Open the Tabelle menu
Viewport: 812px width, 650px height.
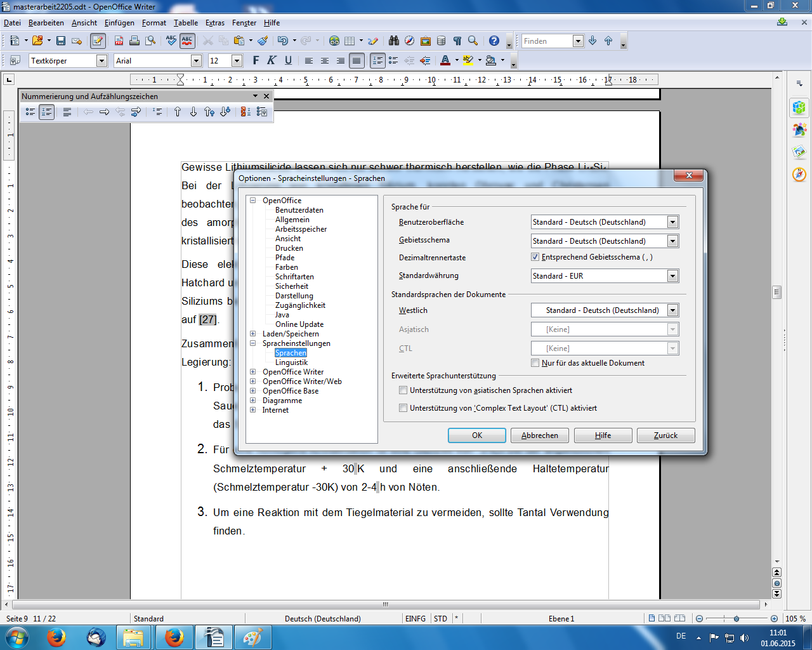click(x=186, y=23)
